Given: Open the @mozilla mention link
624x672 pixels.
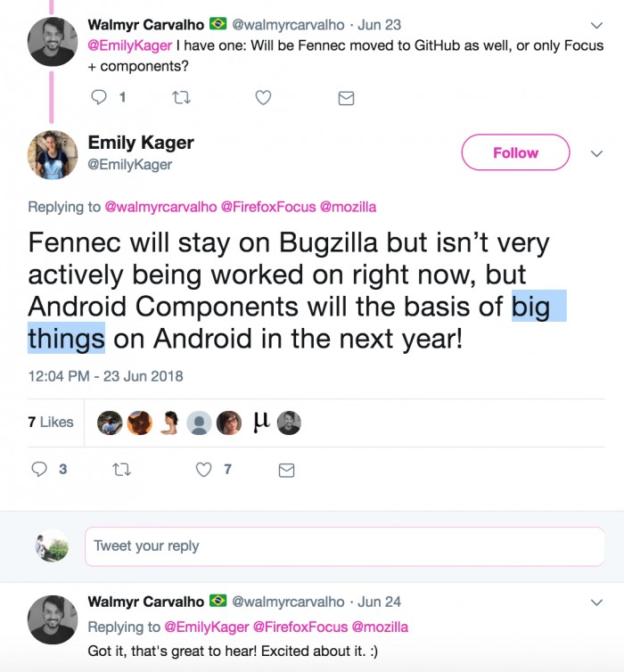Looking at the screenshot, I should (x=348, y=207).
